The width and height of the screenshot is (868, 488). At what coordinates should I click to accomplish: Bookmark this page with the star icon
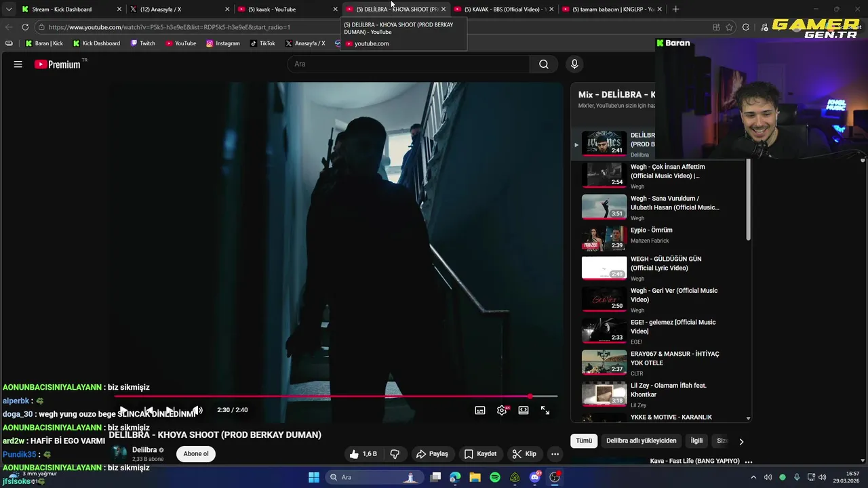(730, 27)
